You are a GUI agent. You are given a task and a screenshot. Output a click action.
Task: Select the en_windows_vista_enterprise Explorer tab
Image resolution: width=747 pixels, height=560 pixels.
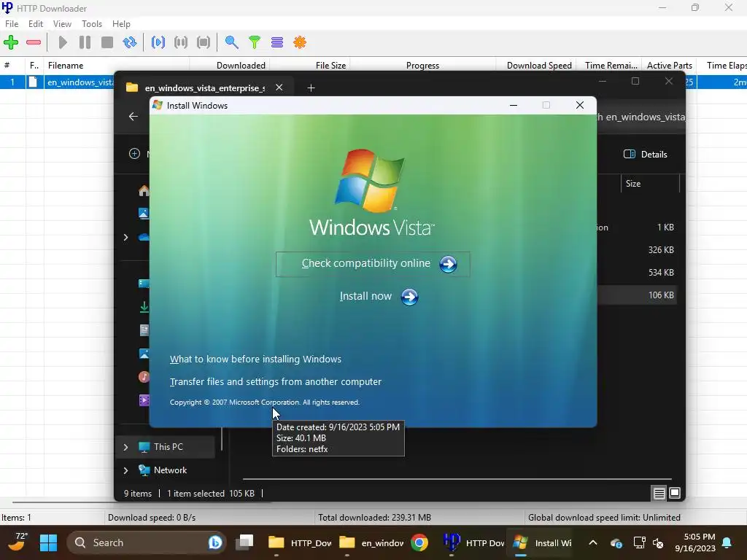[204, 87]
